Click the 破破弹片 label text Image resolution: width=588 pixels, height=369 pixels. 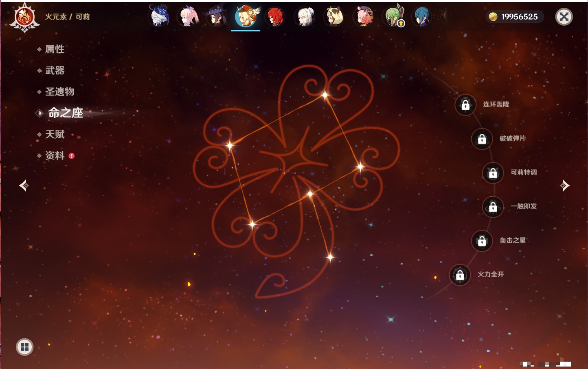[513, 139]
